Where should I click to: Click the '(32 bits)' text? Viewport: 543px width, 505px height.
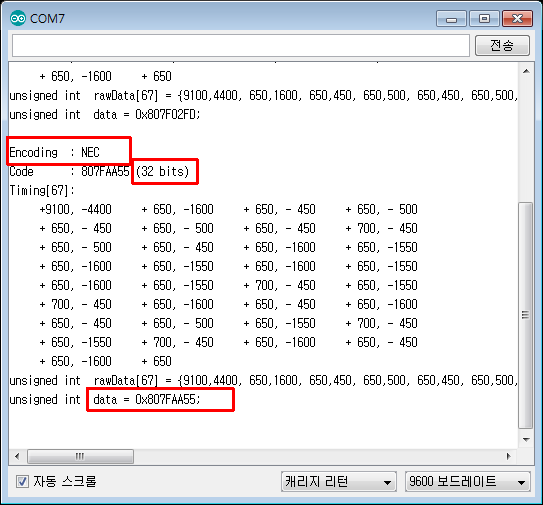click(x=162, y=171)
